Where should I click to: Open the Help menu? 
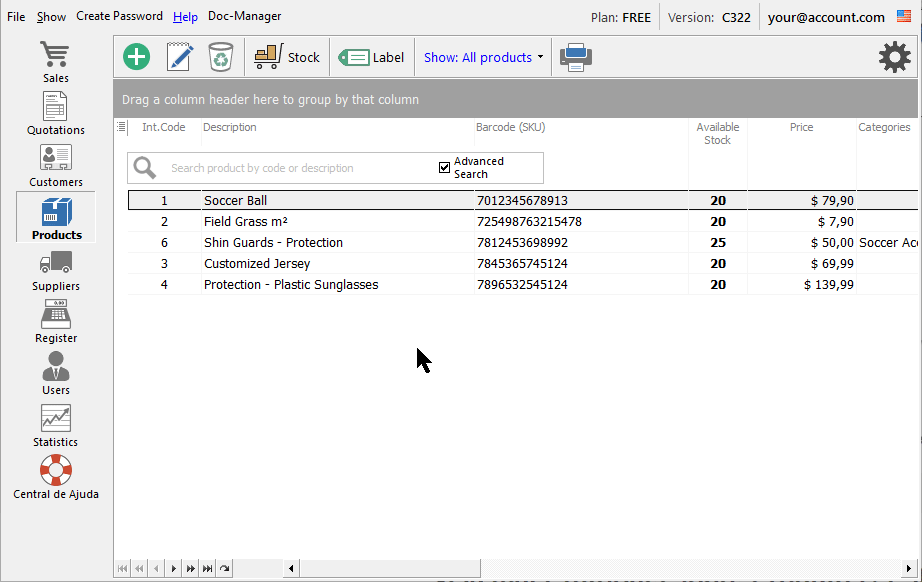click(185, 17)
